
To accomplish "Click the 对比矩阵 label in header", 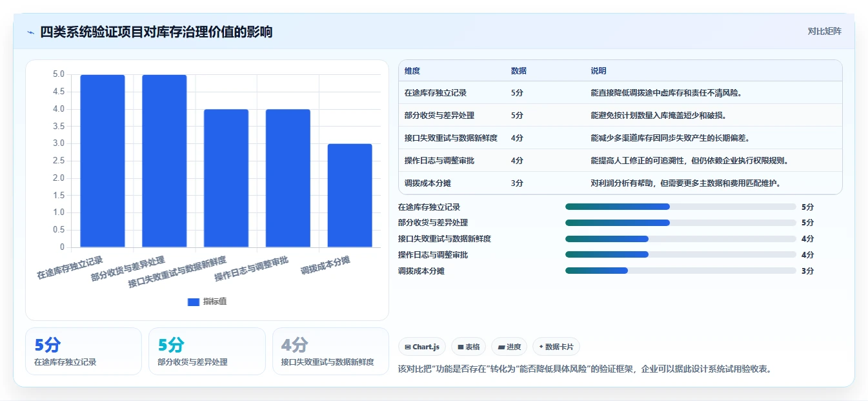I will click(824, 31).
